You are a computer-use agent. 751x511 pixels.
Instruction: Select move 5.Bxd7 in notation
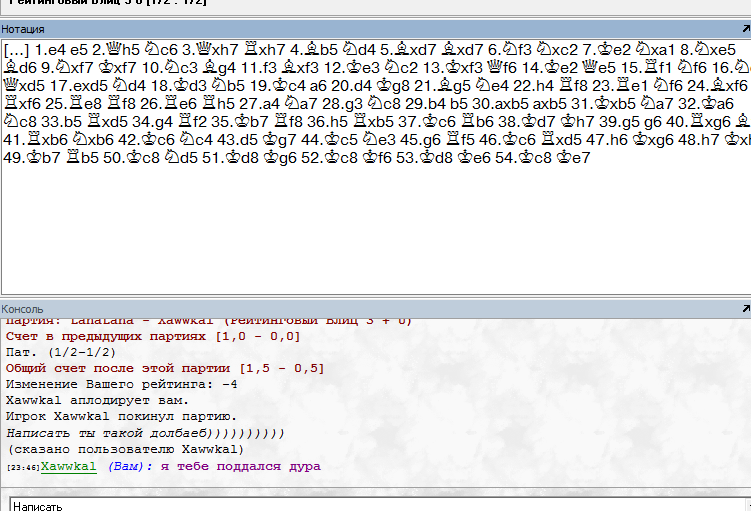pos(408,50)
